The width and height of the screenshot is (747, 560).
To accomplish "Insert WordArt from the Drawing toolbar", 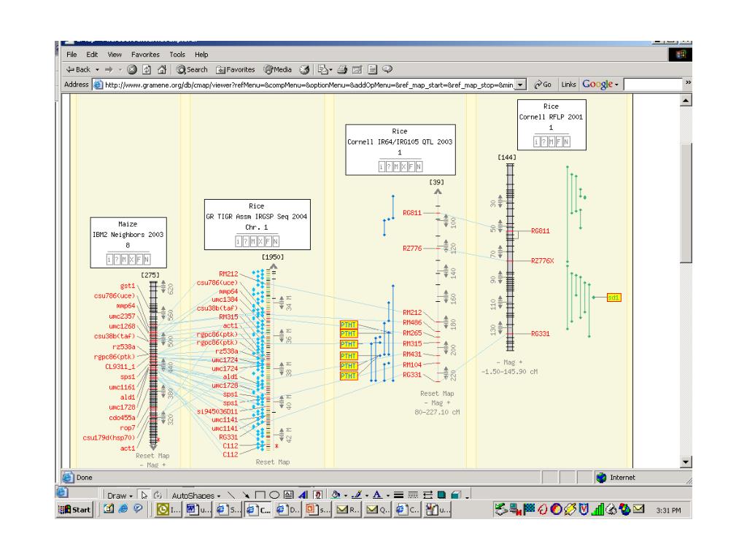I will click(303, 495).
